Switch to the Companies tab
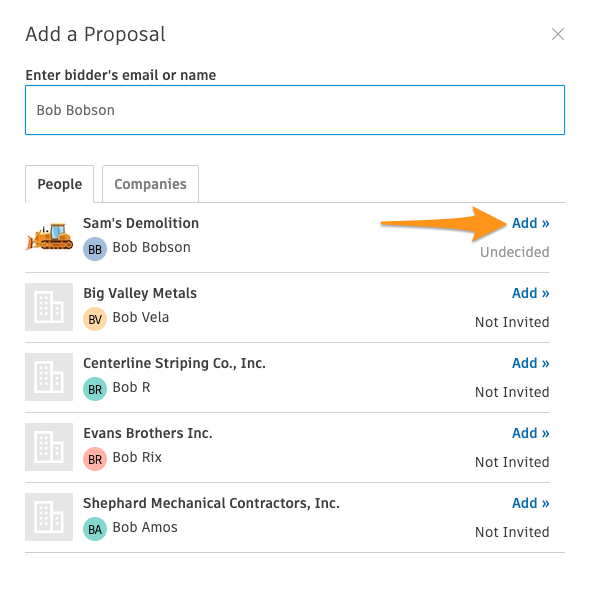 [150, 184]
